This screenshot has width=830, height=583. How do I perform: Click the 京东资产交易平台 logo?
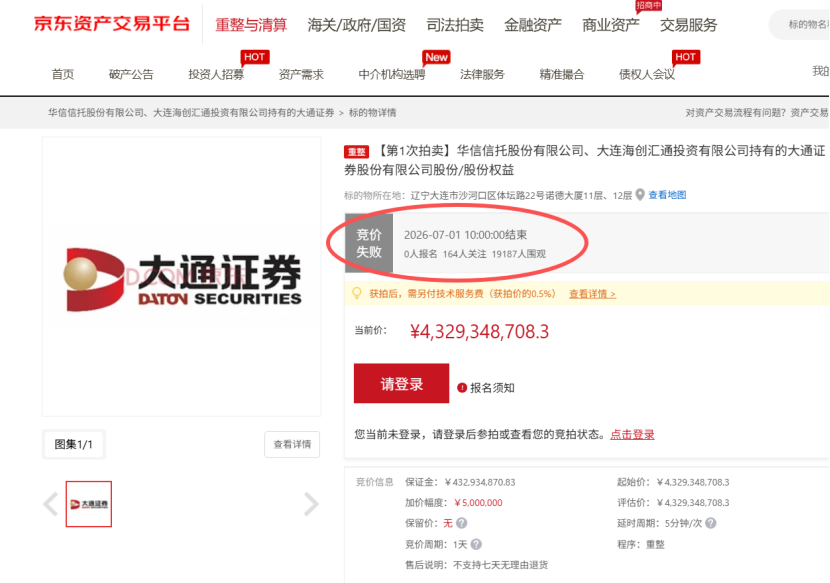(x=112, y=24)
